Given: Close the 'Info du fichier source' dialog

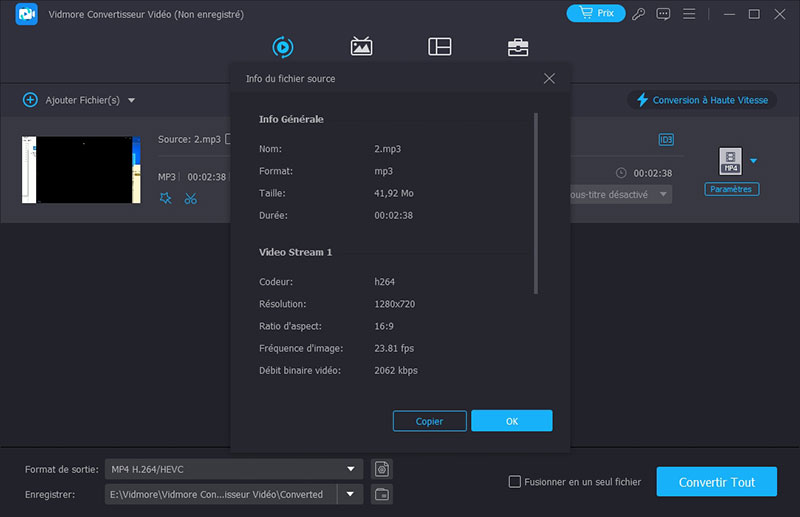Looking at the screenshot, I should click(x=549, y=78).
